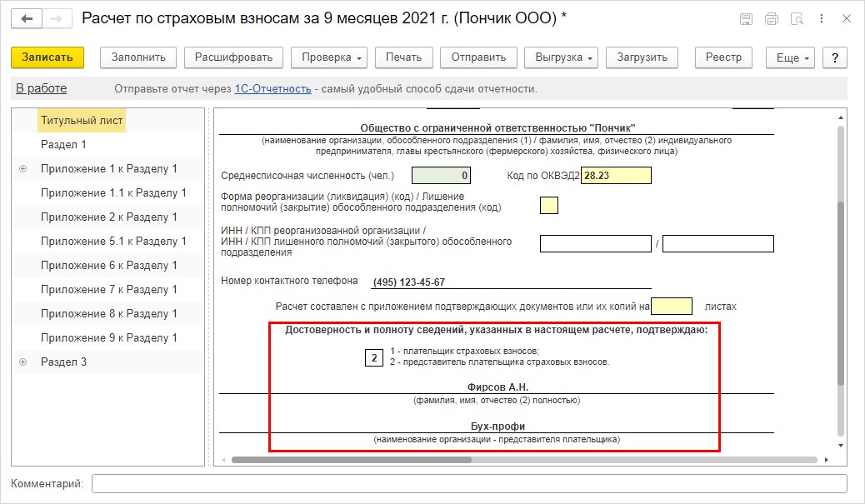Click the Среднесписочная численность field

tap(441, 175)
